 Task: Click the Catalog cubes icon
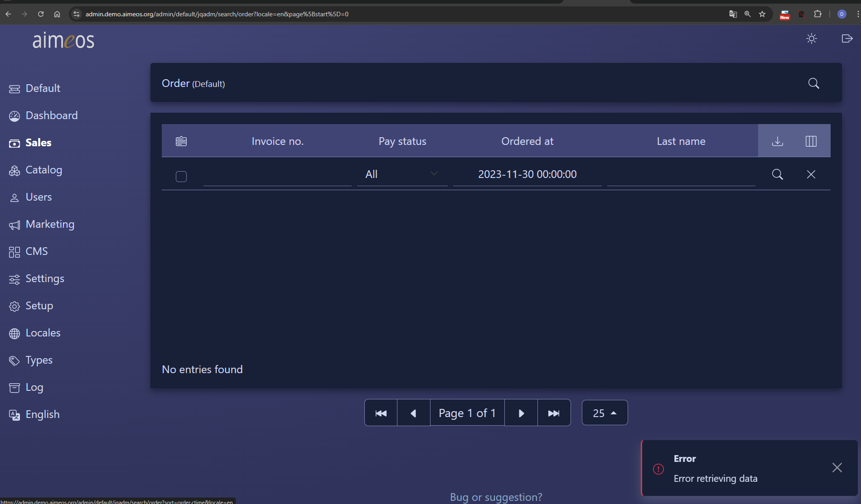click(x=15, y=171)
